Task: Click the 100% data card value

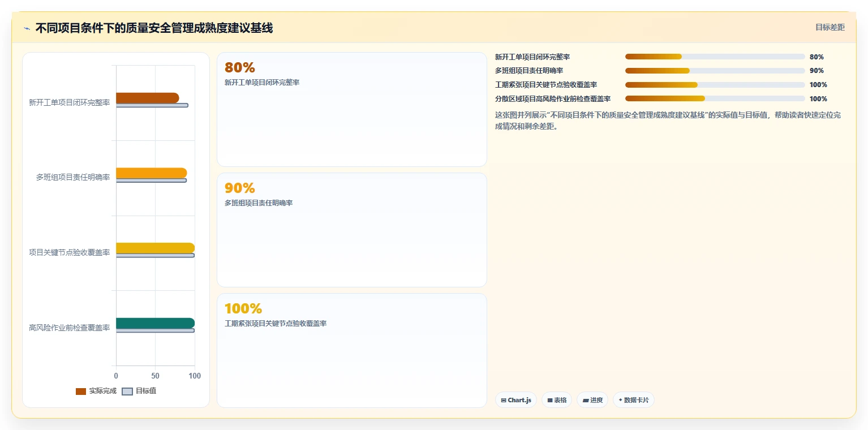Action: 243,308
